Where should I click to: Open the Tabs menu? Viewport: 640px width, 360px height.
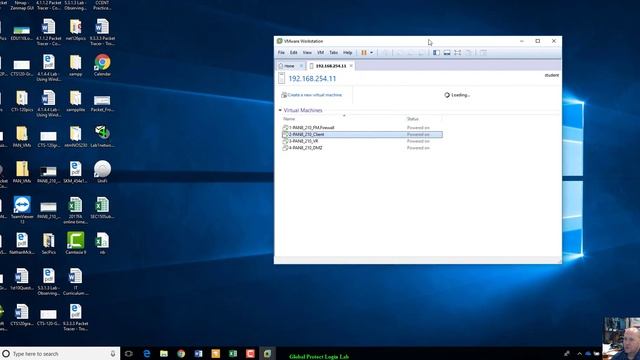[333, 53]
